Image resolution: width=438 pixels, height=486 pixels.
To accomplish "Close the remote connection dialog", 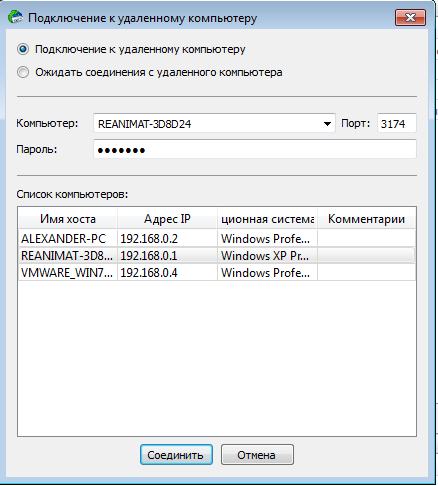I will tap(410, 17).
